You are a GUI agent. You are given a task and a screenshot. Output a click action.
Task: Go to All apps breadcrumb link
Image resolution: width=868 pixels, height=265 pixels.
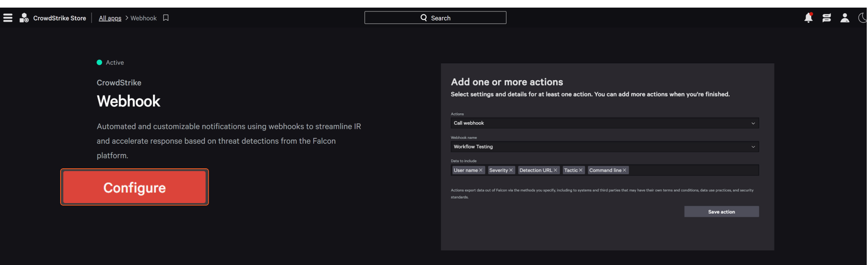tap(110, 18)
